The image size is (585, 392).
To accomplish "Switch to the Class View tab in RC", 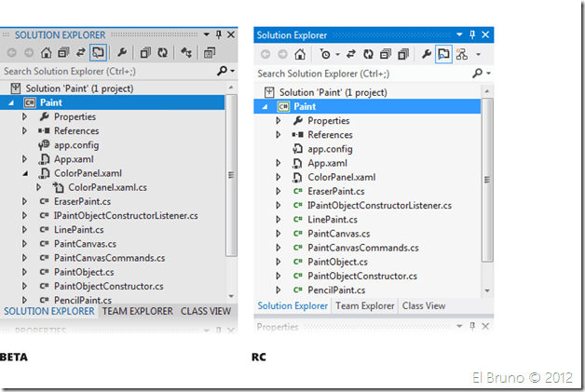I will [x=423, y=305].
